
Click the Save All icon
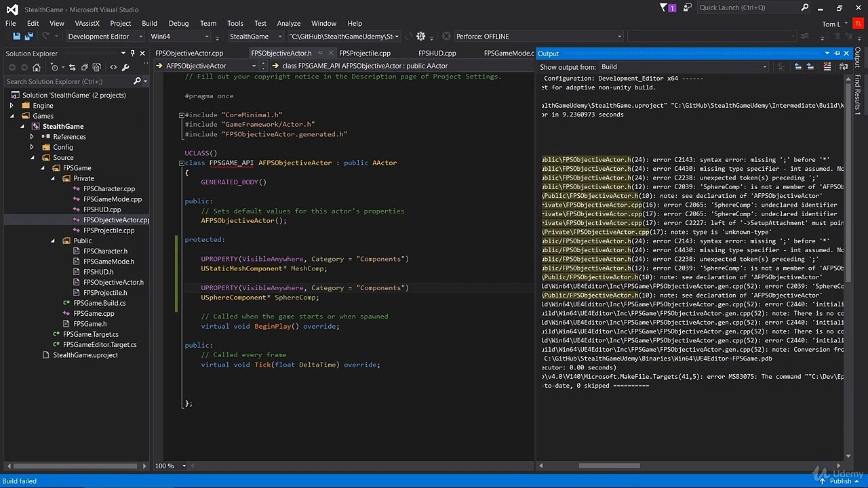[29, 37]
